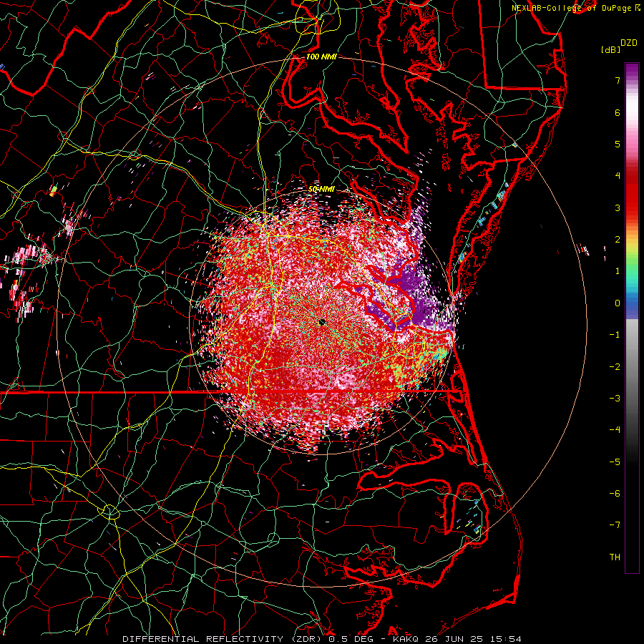Viewport: 644px width, 644px height.
Task: Click the DZD product label above the scale
Action: point(628,42)
